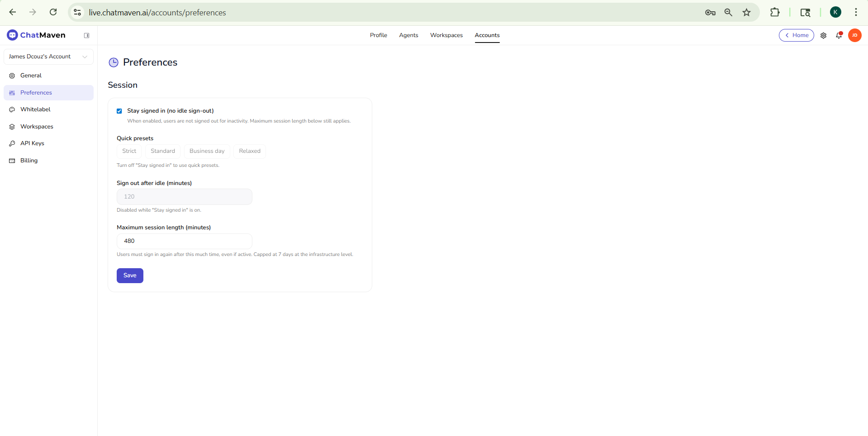Open Billing in sidebar
Viewport: 868px width, 436px height.
click(29, 161)
